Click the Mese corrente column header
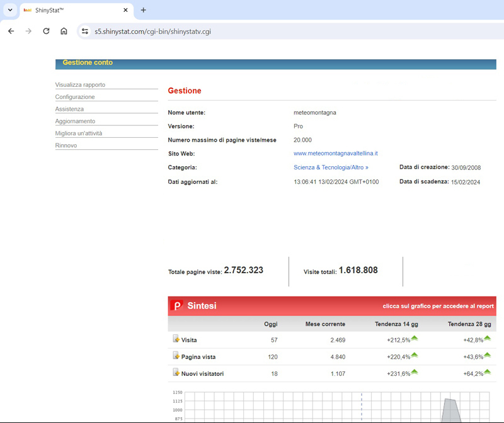 click(x=325, y=324)
